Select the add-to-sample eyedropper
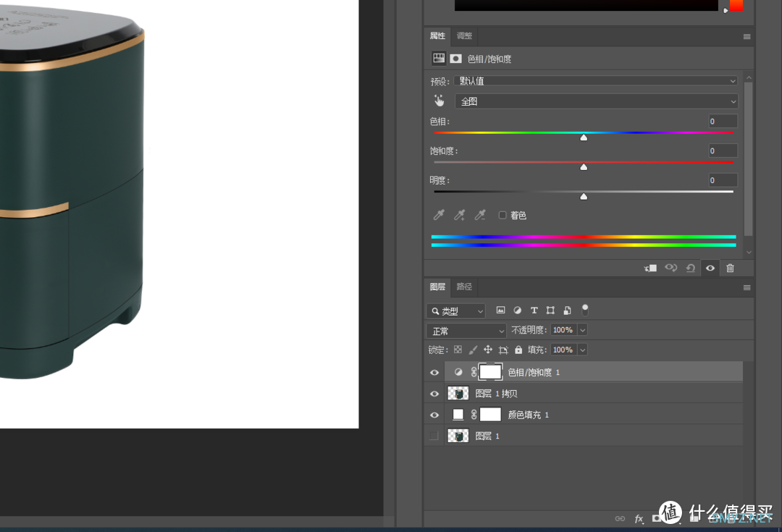 pos(459,215)
